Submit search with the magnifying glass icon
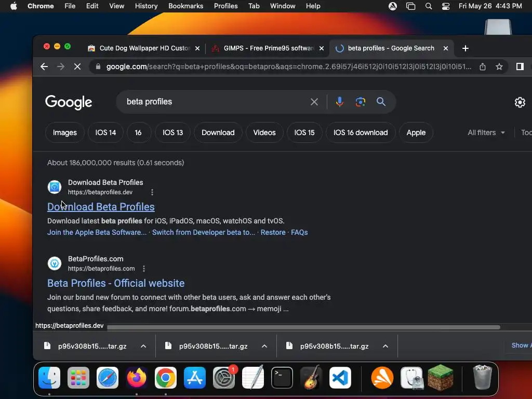Screen dimensions: 532x399 [381, 101]
